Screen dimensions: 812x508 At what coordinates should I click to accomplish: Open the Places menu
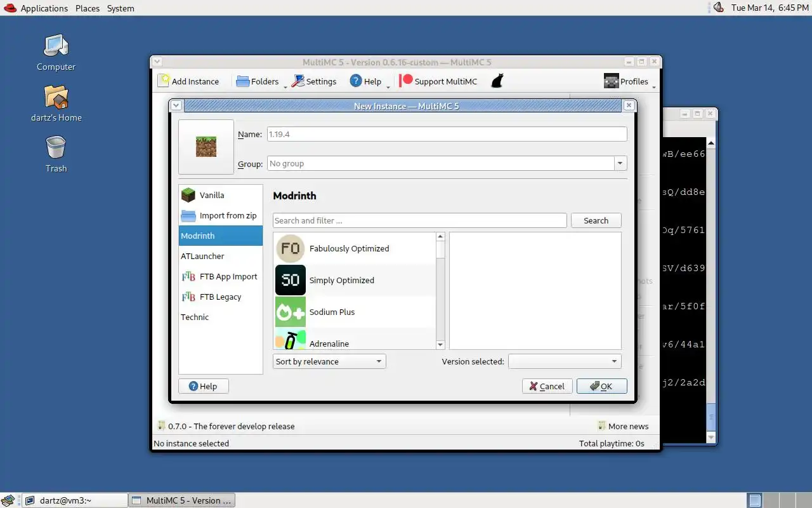pos(88,8)
